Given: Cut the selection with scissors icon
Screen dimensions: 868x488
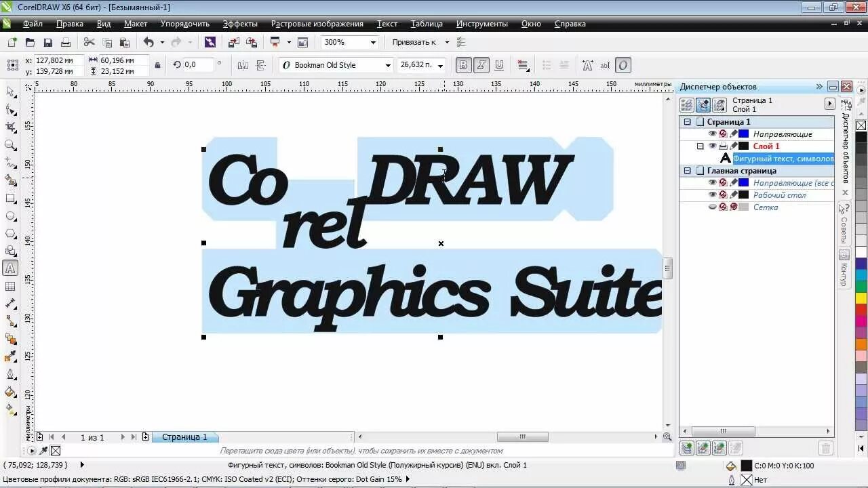Looking at the screenshot, I should pos(89,42).
